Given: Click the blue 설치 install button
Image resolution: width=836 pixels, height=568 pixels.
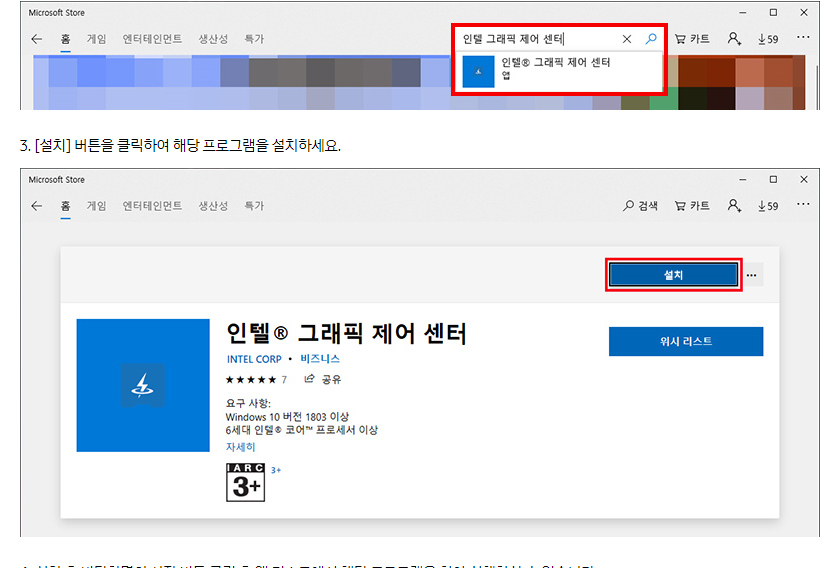Looking at the screenshot, I should 673,275.
